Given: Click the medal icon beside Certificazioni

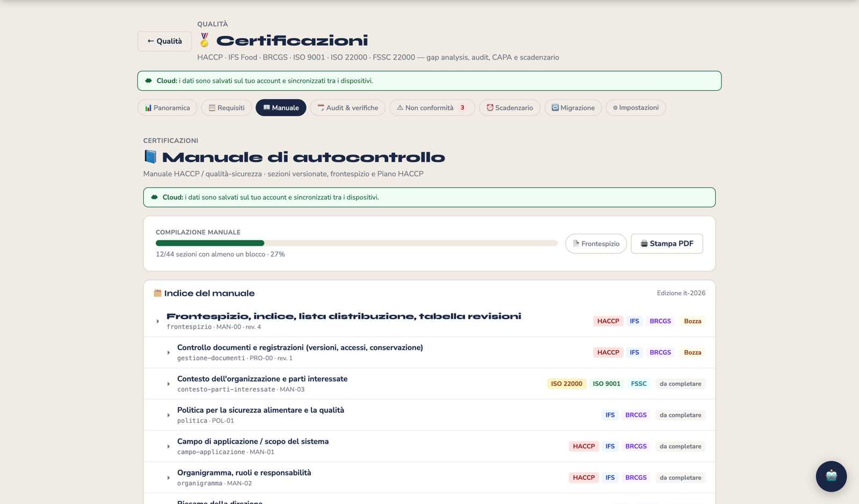Looking at the screenshot, I should (205, 40).
